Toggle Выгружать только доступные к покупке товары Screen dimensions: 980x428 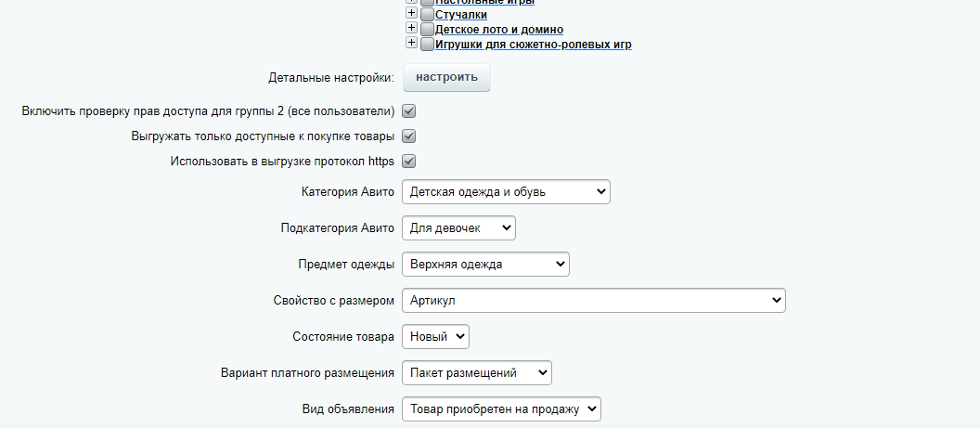[408, 136]
